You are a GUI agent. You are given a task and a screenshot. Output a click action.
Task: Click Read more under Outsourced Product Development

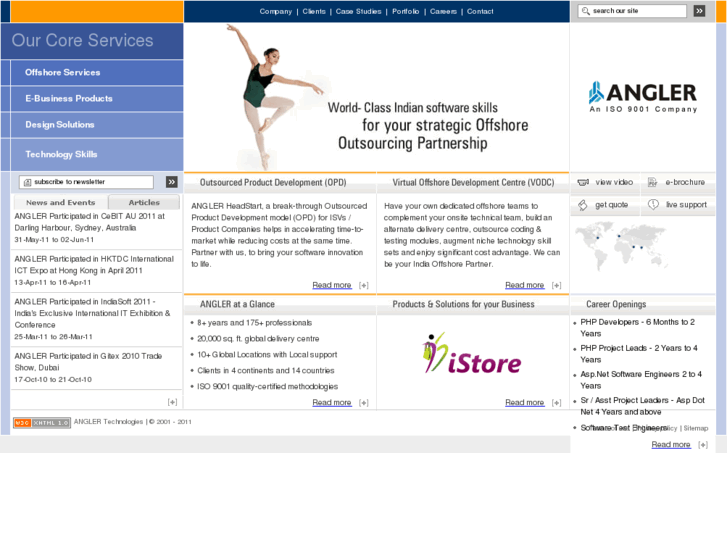pos(332,285)
